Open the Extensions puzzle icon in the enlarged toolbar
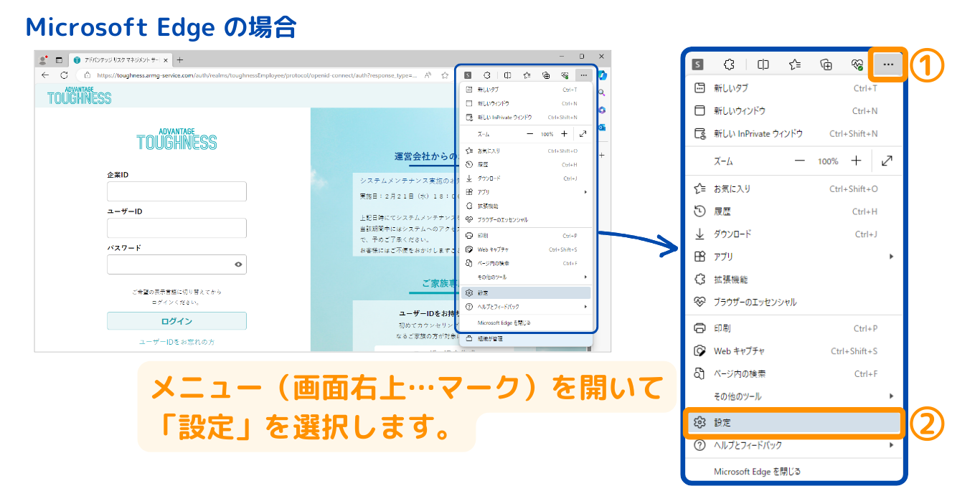The height and width of the screenshot is (501, 980). [729, 65]
